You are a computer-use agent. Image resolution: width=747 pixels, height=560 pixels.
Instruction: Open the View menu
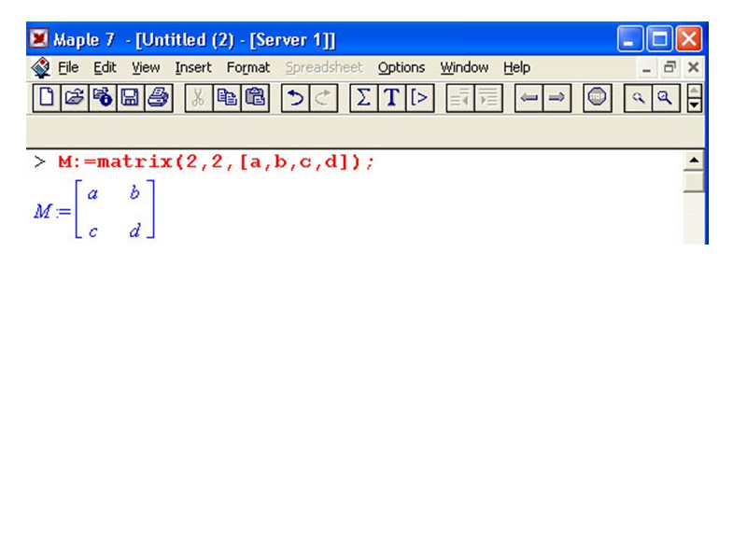pyautogui.click(x=146, y=67)
